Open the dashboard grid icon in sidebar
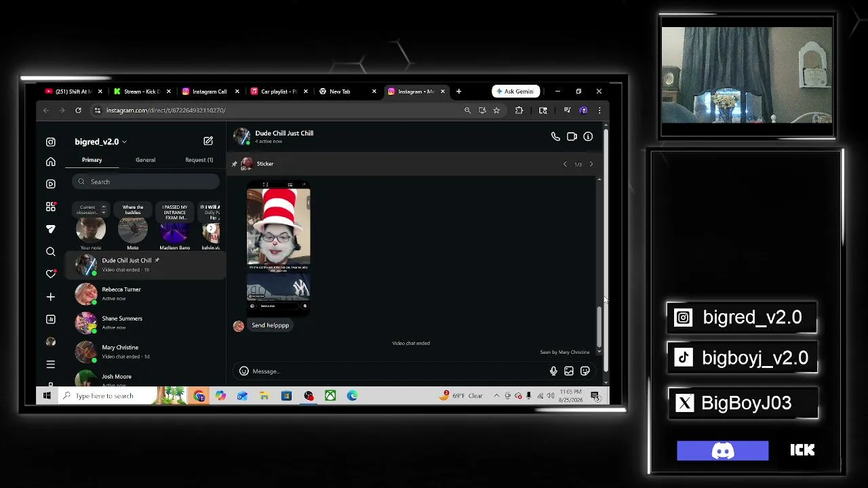This screenshot has width=868, height=488. [x=51, y=207]
